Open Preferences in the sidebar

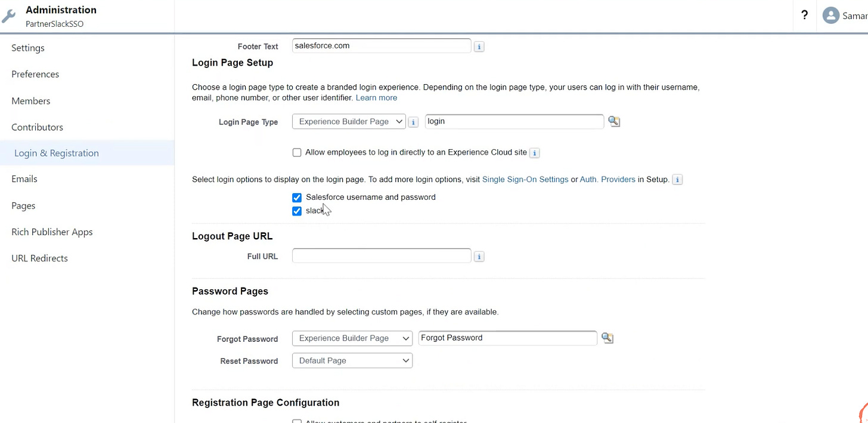pos(35,74)
